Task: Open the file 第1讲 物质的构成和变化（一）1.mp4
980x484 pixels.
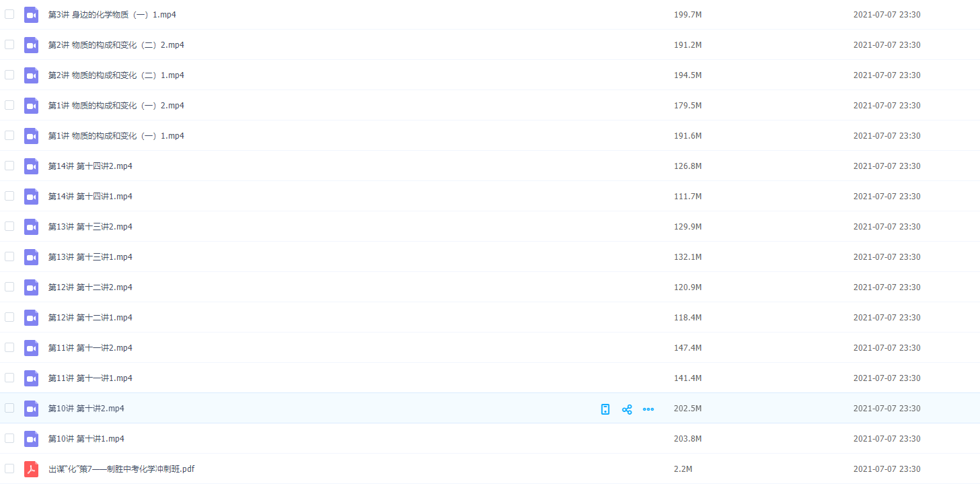Action: tap(116, 136)
